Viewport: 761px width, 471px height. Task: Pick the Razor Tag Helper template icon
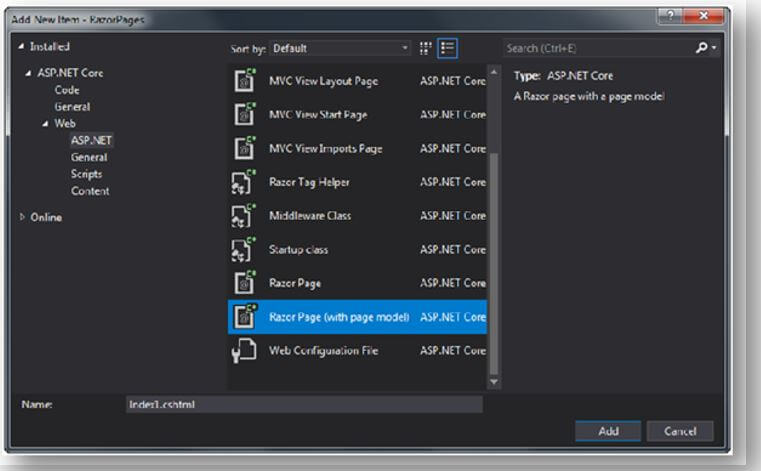coord(242,183)
